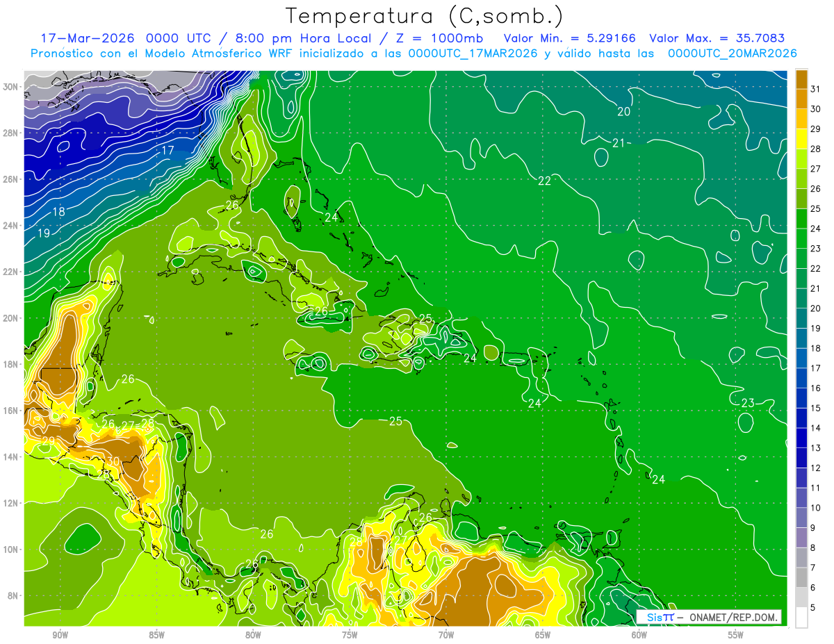834x644 pixels.
Task: Click the '65W' longitude axis label
Action: [x=543, y=635]
